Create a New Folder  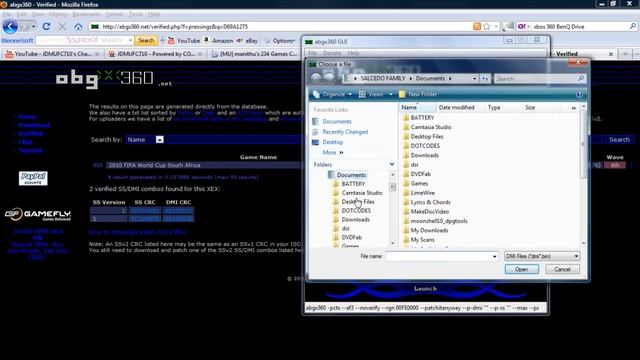click(x=418, y=94)
